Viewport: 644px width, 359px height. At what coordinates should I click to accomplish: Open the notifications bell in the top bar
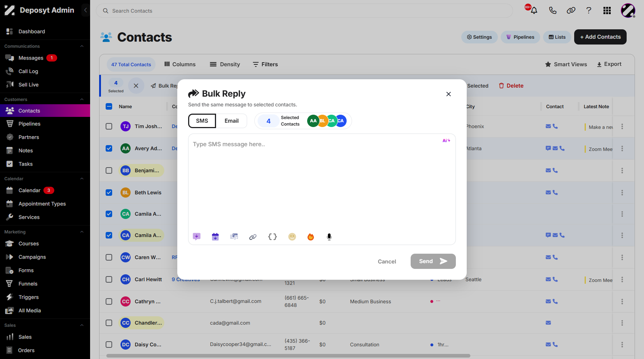(534, 10)
